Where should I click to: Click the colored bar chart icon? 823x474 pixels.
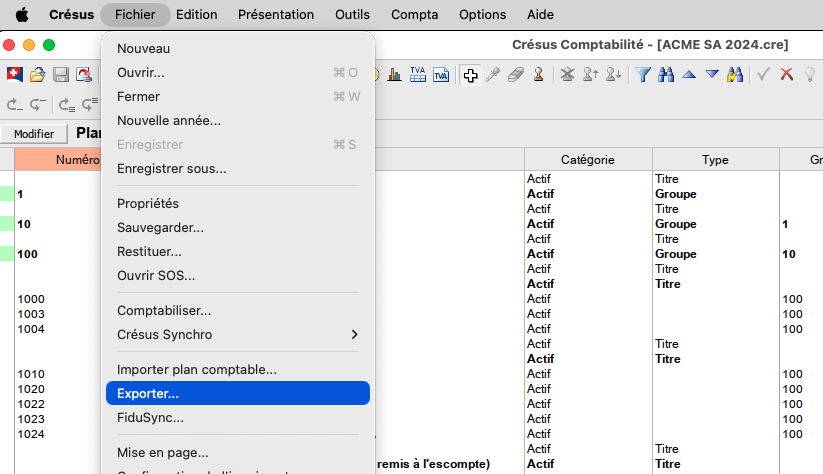pyautogui.click(x=394, y=75)
